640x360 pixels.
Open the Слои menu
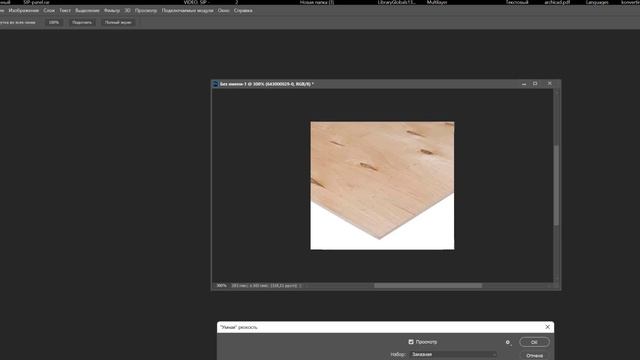tap(49, 11)
